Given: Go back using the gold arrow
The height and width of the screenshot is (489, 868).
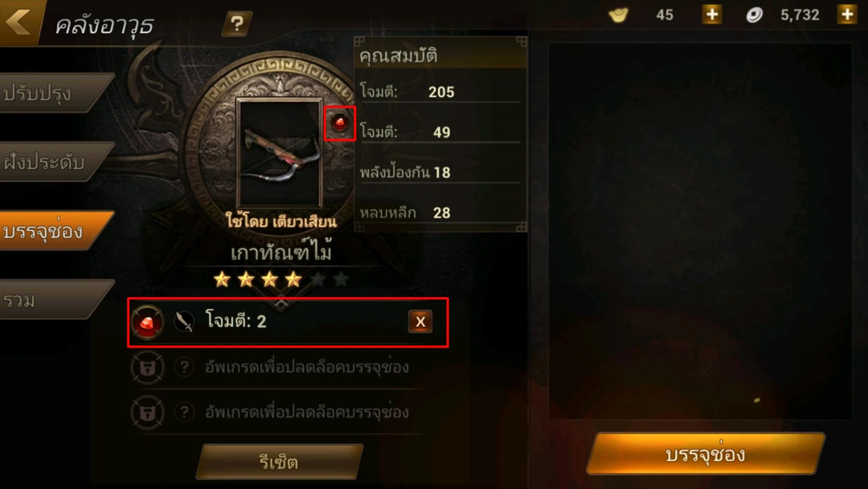Looking at the screenshot, I should (x=20, y=21).
